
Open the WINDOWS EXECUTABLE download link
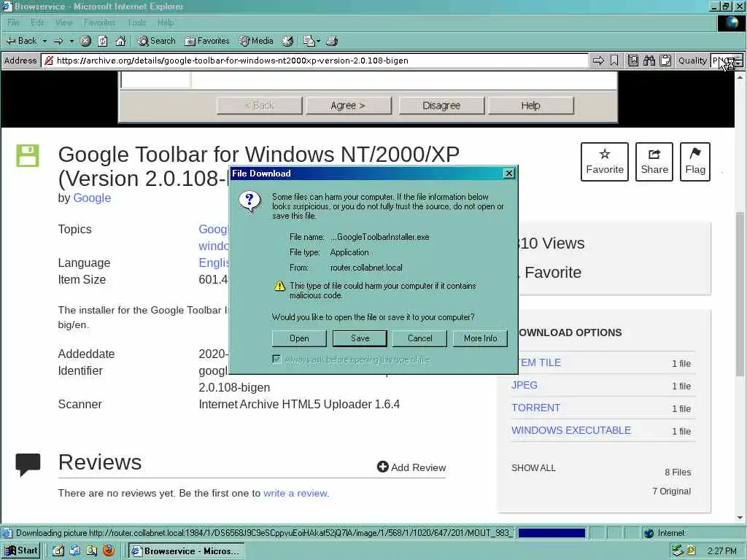[x=570, y=430]
